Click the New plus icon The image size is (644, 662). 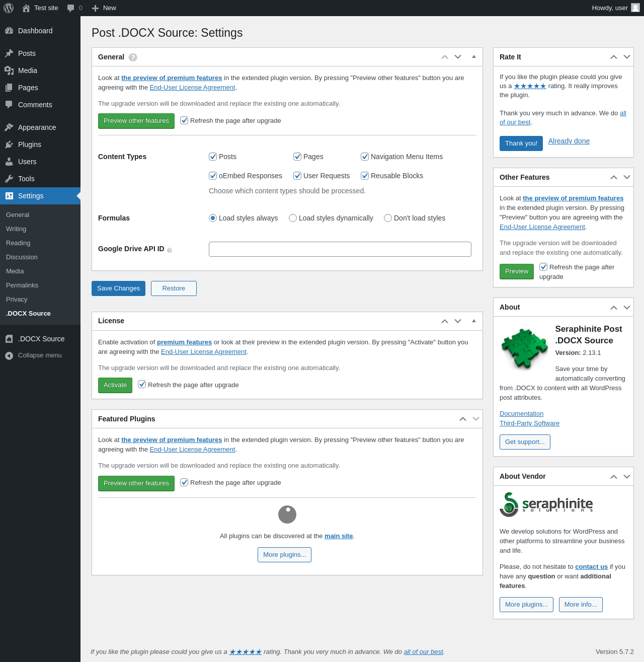point(95,8)
